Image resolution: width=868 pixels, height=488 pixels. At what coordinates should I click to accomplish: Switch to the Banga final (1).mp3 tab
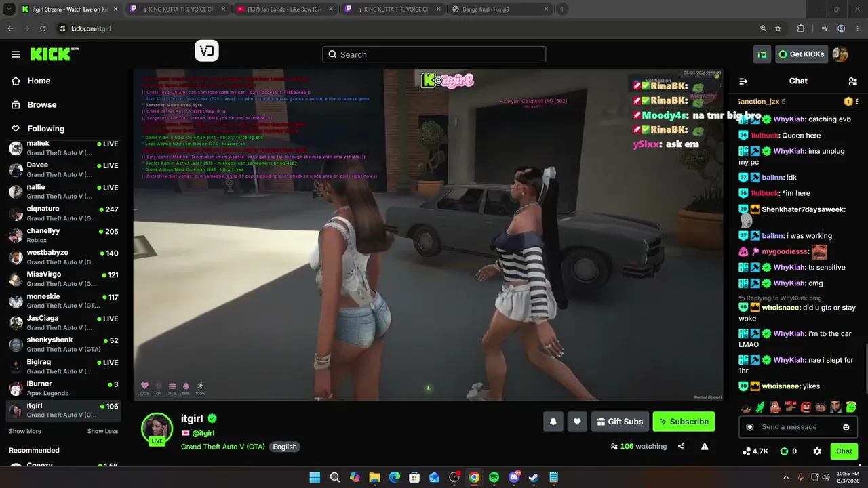coord(500,9)
